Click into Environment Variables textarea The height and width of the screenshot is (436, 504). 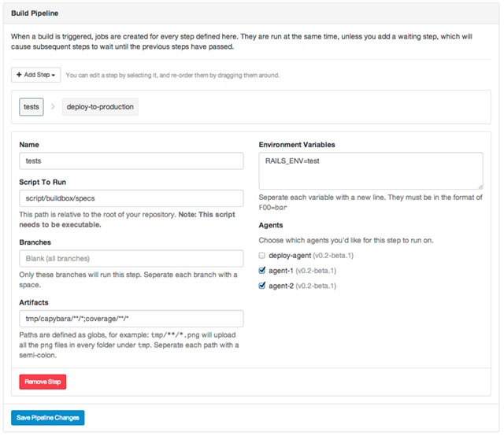point(371,171)
